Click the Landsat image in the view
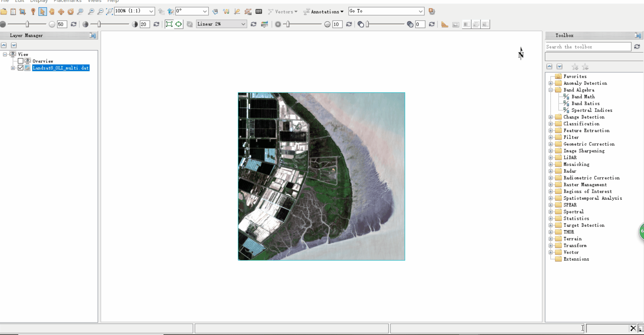Viewport: 644px width, 335px height. (x=321, y=176)
